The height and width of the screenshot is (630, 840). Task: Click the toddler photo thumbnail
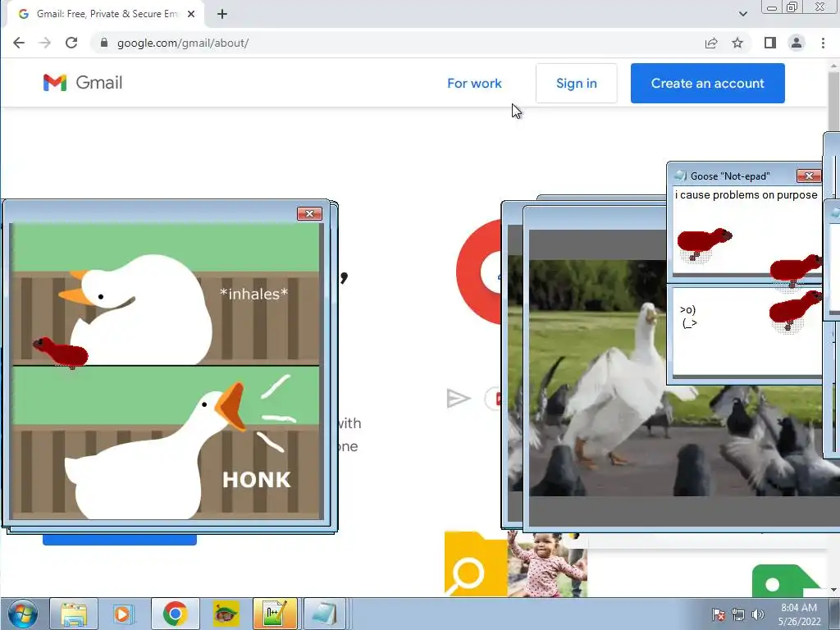click(547, 564)
